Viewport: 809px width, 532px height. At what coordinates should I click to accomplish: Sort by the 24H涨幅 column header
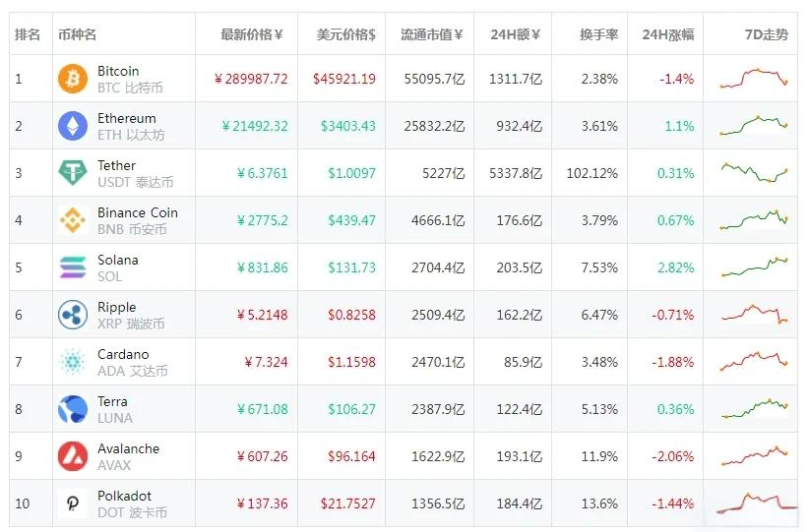[x=668, y=34]
